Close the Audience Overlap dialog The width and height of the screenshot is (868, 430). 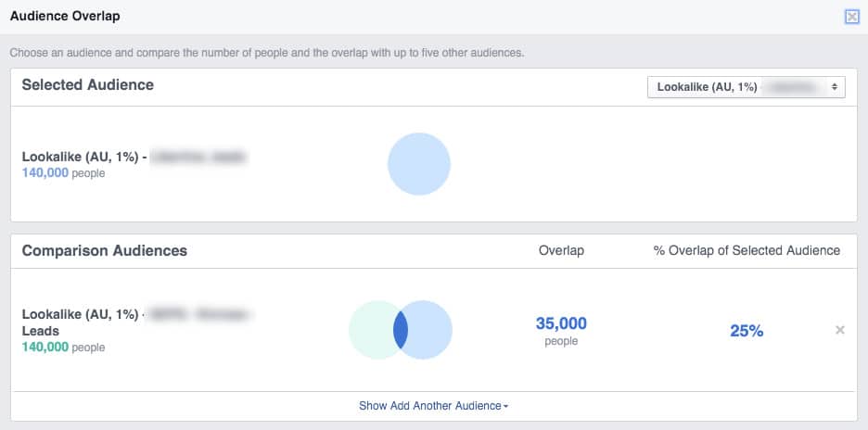tap(852, 18)
